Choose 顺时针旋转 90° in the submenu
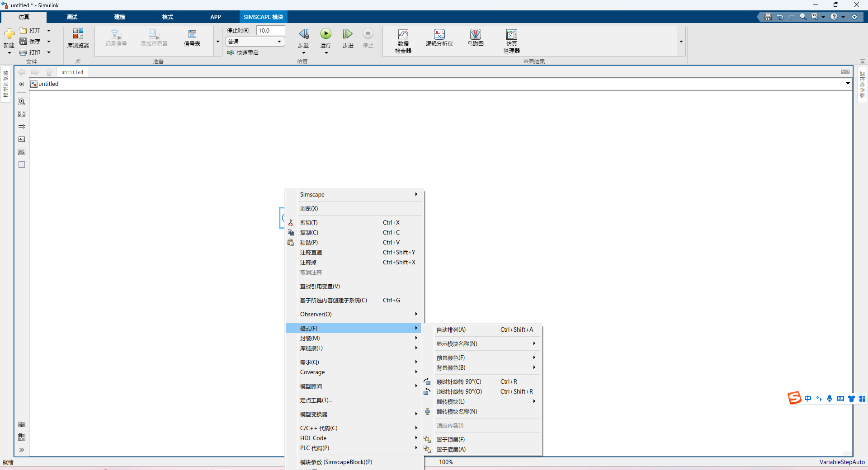Image resolution: width=868 pixels, height=470 pixels. 482,381
